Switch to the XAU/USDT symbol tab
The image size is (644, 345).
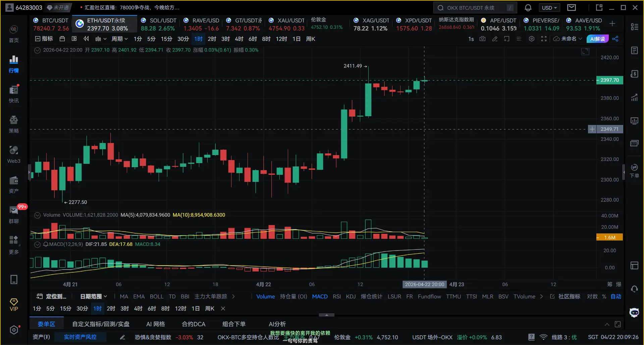286,24
